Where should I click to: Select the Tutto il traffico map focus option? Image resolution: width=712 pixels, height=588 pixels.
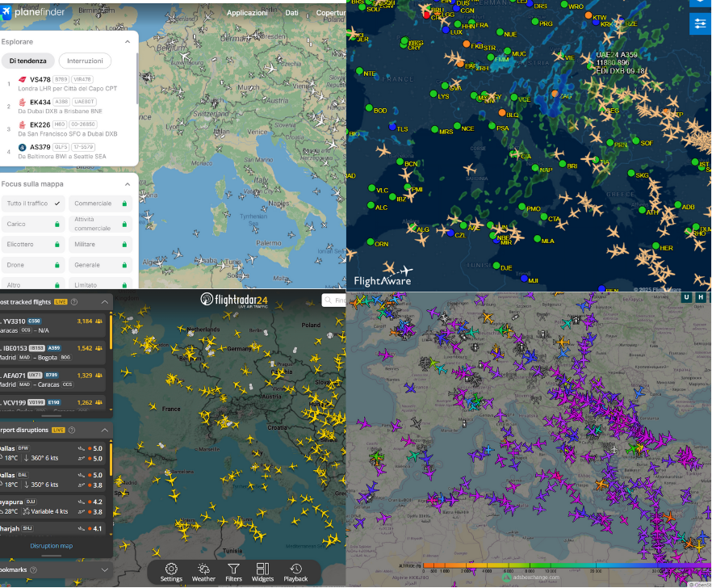pos(33,204)
